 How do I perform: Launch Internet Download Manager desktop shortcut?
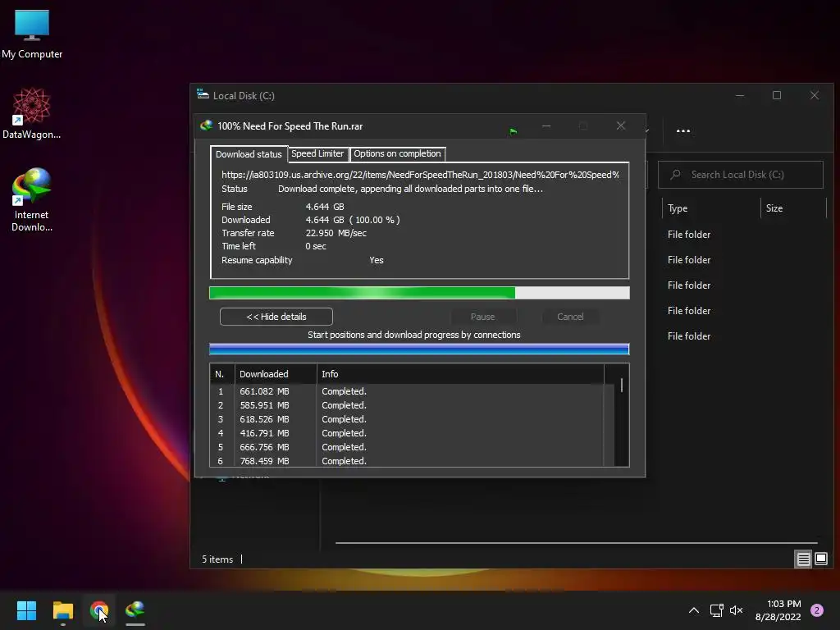click(x=32, y=199)
